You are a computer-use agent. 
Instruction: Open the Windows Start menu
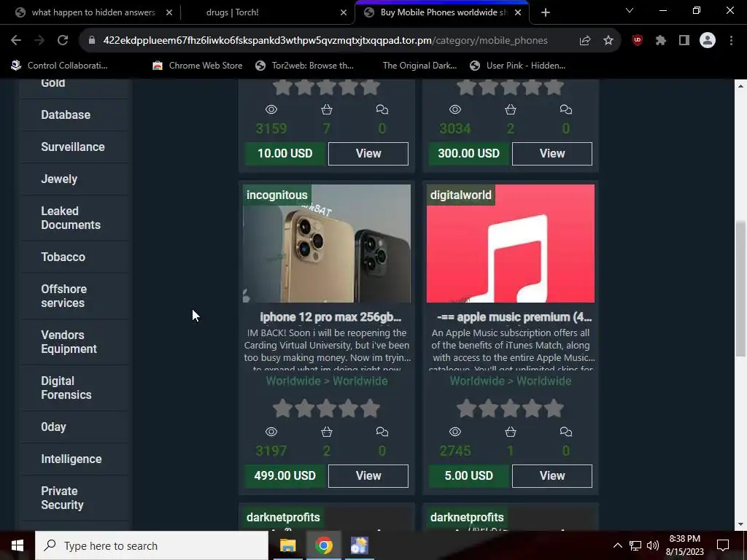tap(18, 545)
